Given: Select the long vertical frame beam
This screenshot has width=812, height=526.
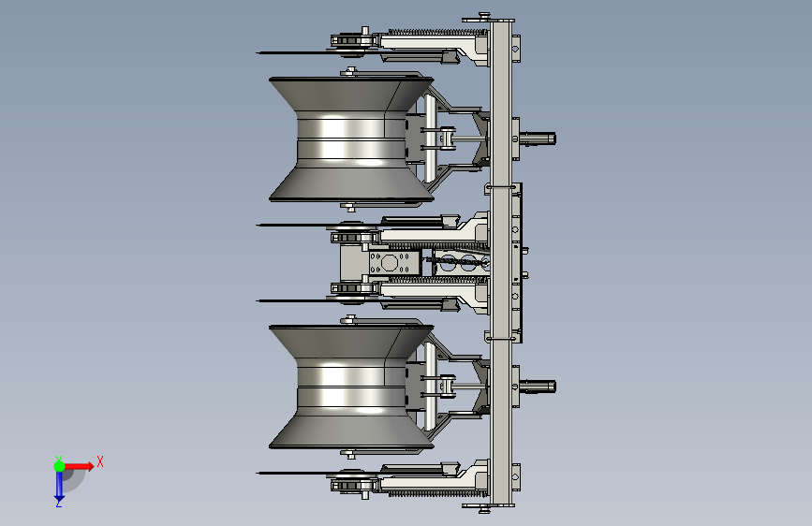Looking at the screenshot, I should 501,263.
